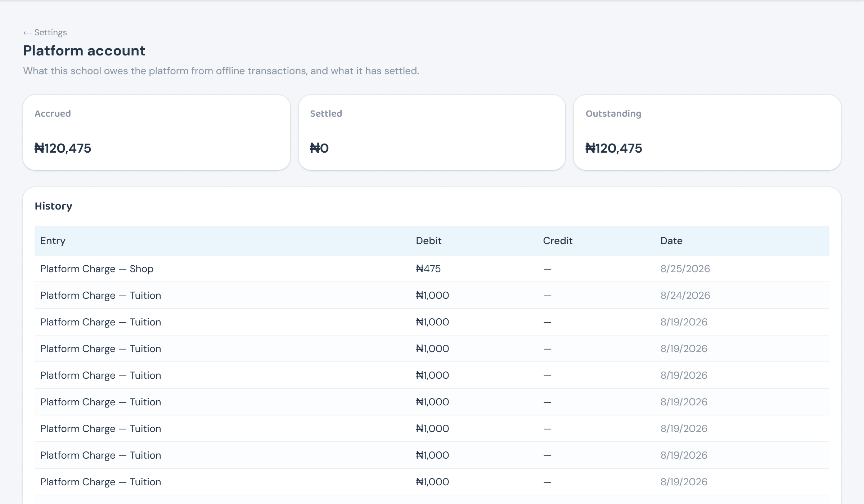Select the Accrued card amount ₦120,475
Screen dimensions: 864x504
(x=63, y=148)
